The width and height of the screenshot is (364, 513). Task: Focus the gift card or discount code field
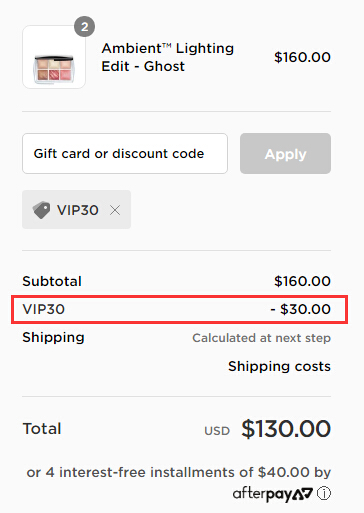pyautogui.click(x=125, y=153)
